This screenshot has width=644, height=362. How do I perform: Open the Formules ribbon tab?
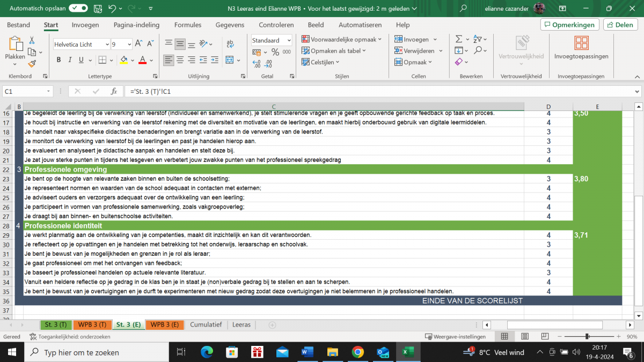coord(188,25)
